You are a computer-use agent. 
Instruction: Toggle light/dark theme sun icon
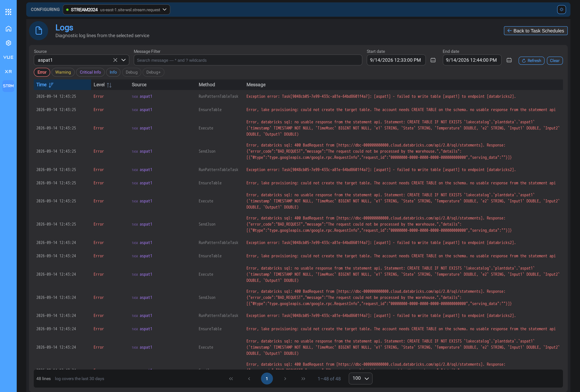(x=561, y=10)
